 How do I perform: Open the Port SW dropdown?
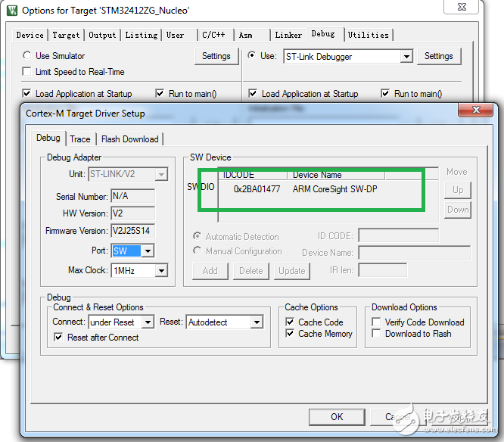[148, 251]
